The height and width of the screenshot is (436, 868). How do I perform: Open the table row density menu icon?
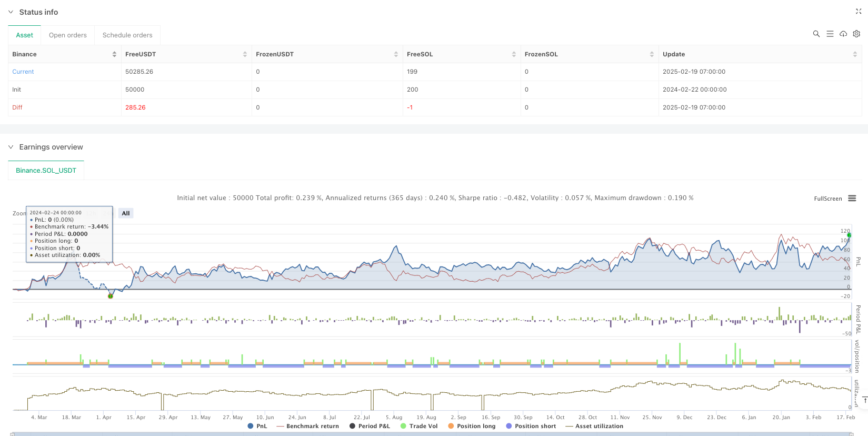coord(830,34)
